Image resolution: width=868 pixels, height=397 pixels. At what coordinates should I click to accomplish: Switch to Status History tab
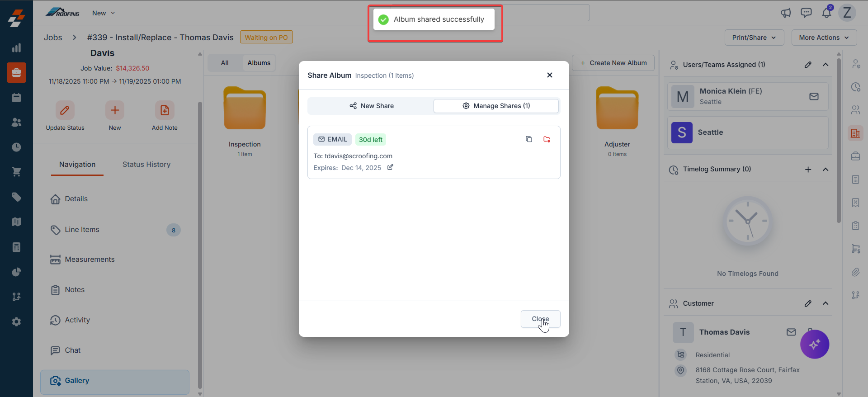(x=146, y=165)
